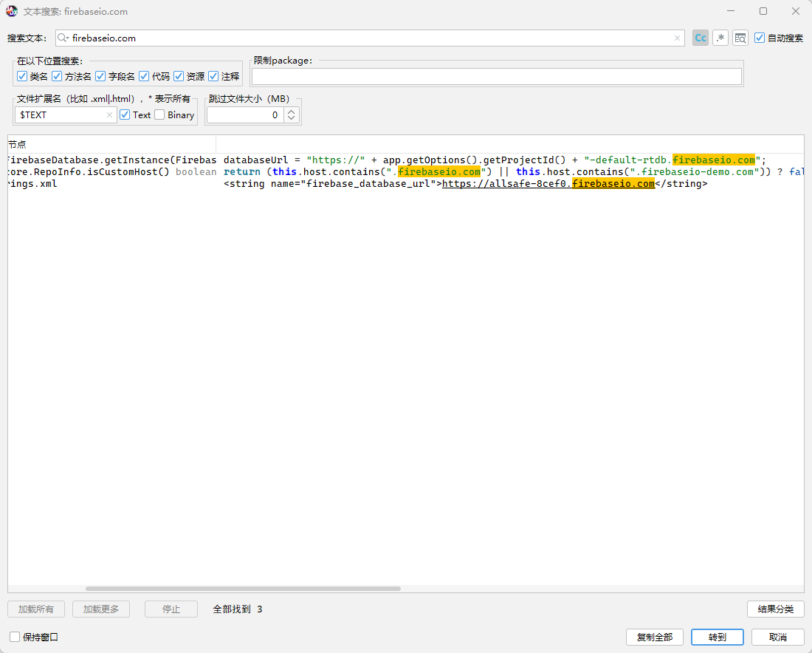The height and width of the screenshot is (653, 812).
Task: Click 转到 to jump to result
Action: pos(718,637)
